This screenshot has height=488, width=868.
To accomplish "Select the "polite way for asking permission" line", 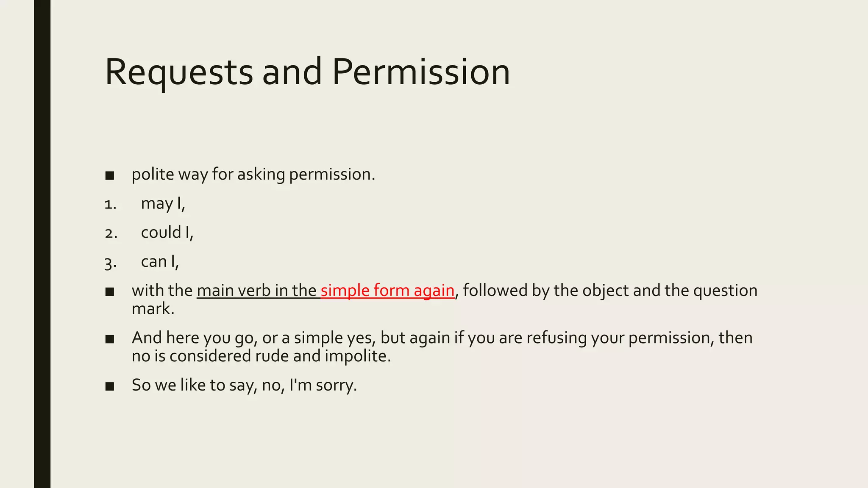I will [253, 175].
